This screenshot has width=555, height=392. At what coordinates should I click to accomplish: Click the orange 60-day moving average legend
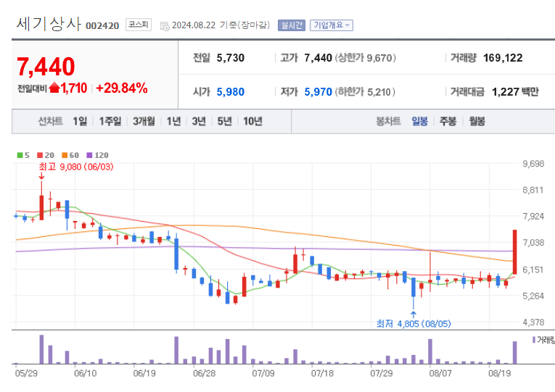tap(70, 155)
